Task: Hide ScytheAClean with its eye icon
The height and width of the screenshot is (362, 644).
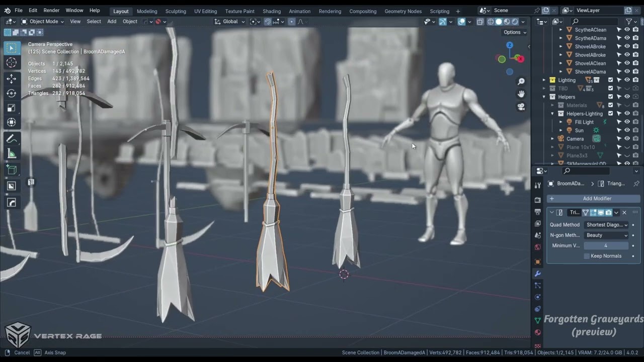Action: pyautogui.click(x=627, y=30)
